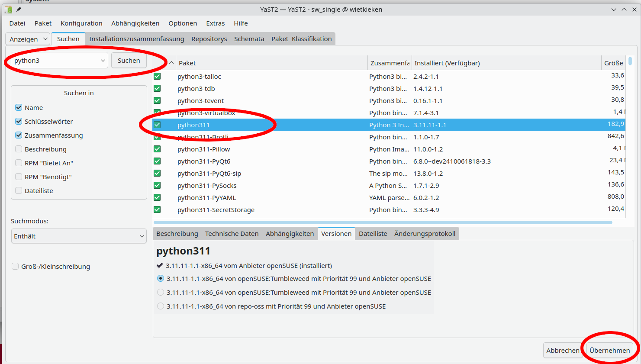
Task: Click the Übernehmen button
Action: [x=609, y=351]
